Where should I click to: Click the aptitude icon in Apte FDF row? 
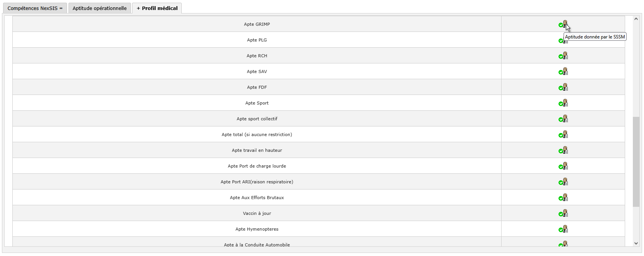coord(563,87)
